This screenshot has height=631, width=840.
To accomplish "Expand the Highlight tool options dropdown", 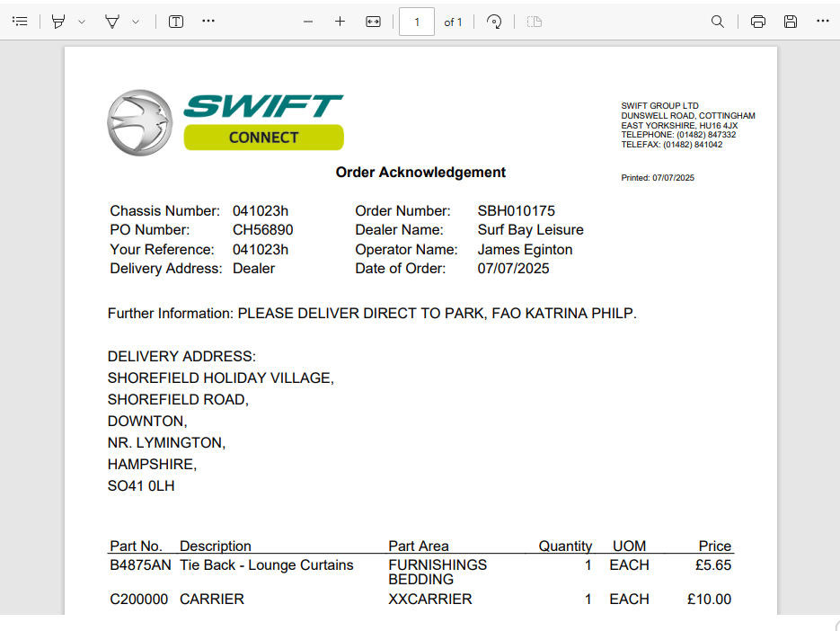I will point(82,22).
